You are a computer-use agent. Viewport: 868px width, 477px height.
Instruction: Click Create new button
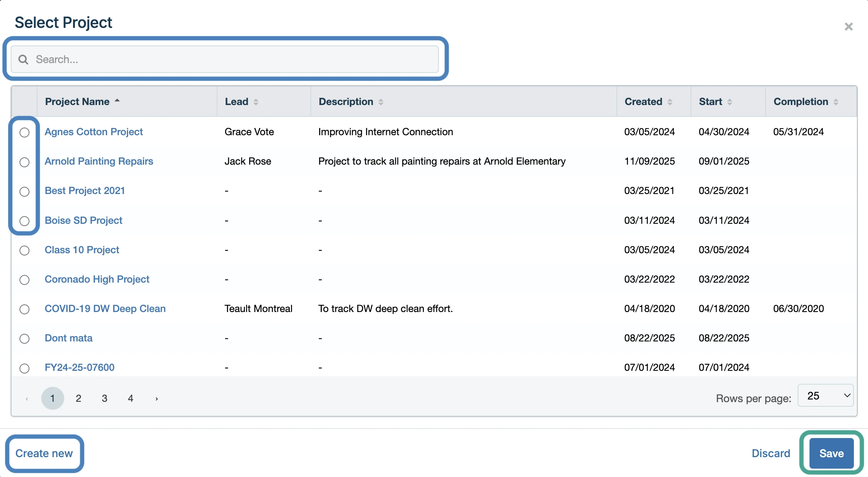44,453
